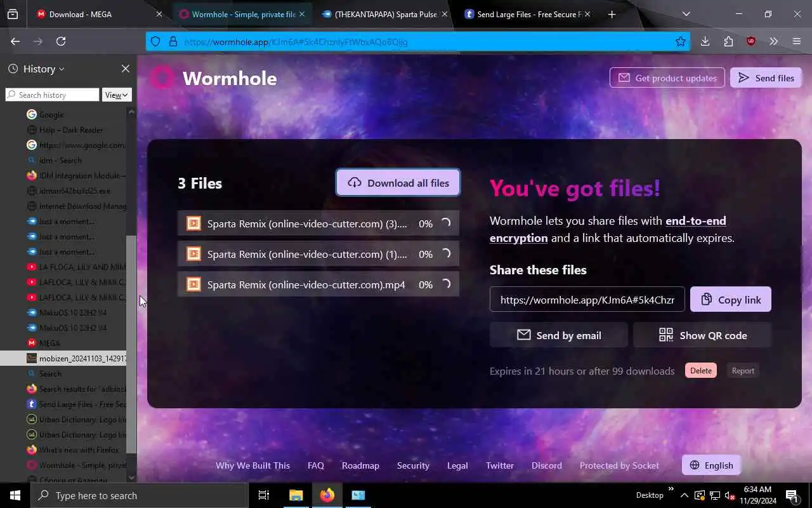Open idman642build25.exe history entry

coord(63,190)
